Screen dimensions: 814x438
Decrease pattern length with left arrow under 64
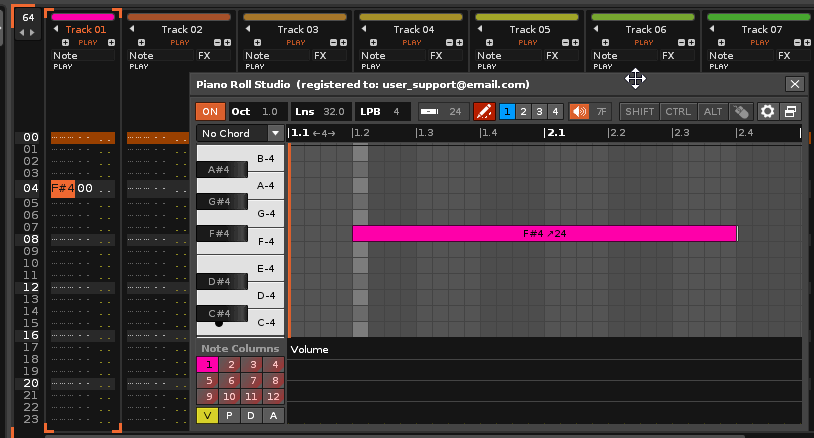click(x=22, y=32)
